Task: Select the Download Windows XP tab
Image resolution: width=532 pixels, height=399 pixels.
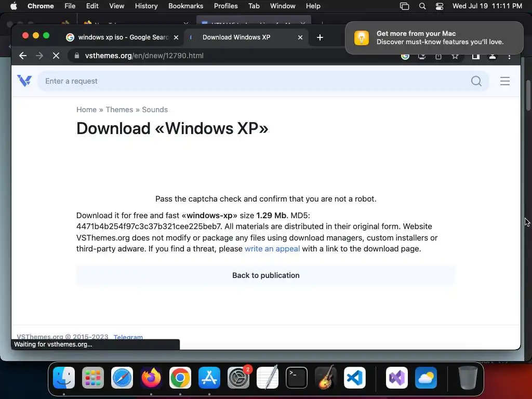Action: tap(247, 37)
